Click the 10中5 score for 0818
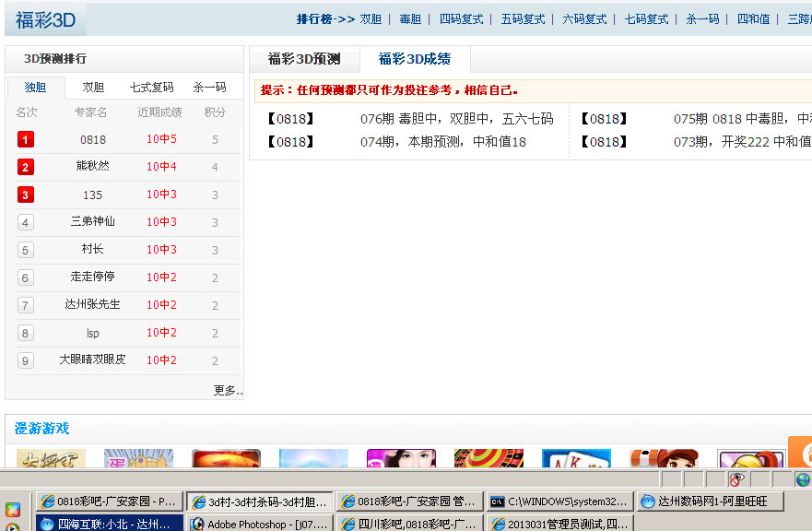 161,139
